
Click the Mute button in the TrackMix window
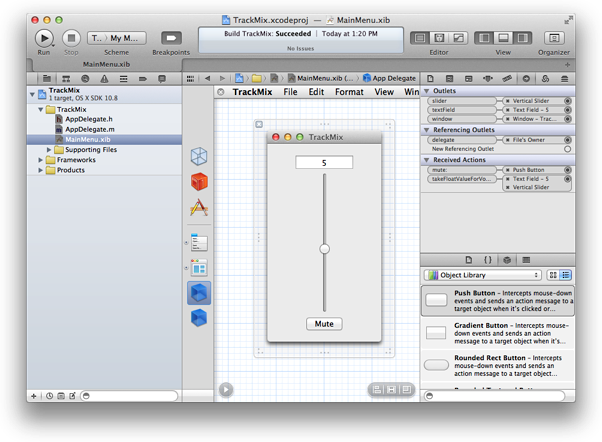coord(324,324)
